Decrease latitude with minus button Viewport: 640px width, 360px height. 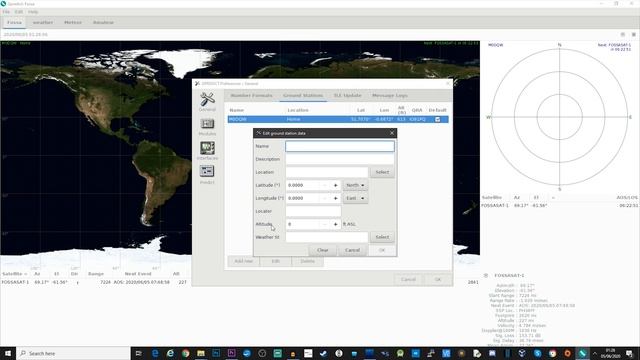325,185
